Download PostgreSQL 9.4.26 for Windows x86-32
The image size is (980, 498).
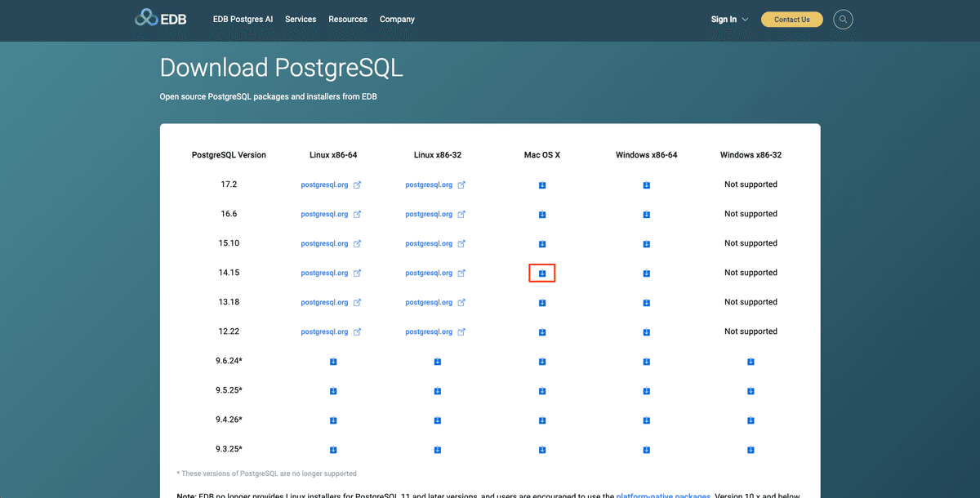751,420
